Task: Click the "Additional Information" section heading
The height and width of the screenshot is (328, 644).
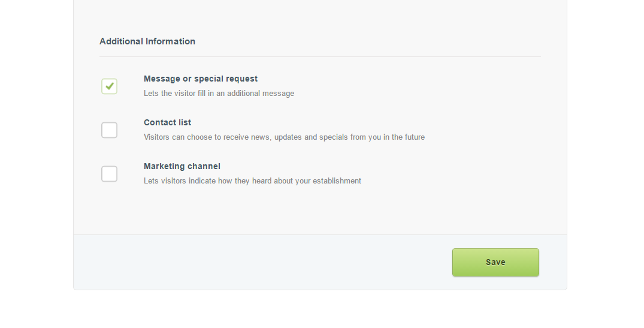Action: [147, 41]
